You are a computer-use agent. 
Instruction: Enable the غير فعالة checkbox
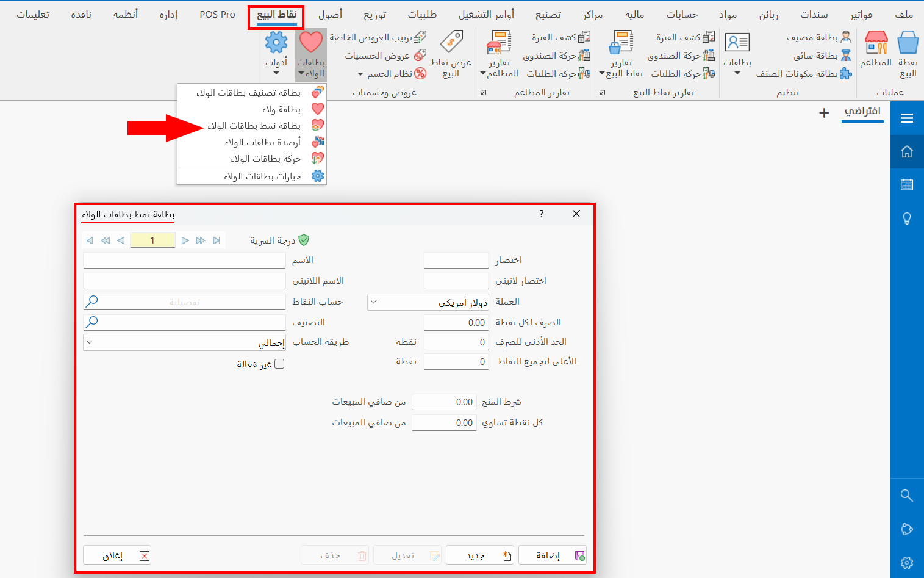pyautogui.click(x=279, y=363)
